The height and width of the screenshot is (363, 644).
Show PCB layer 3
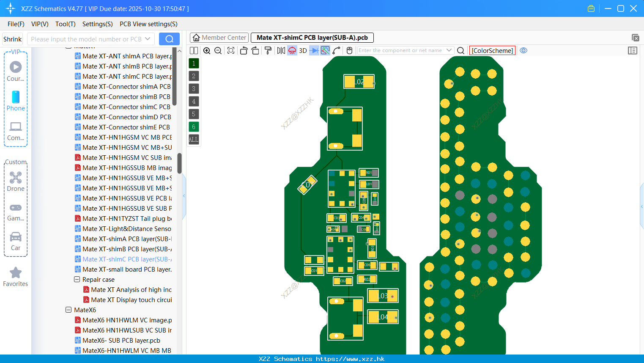(194, 89)
